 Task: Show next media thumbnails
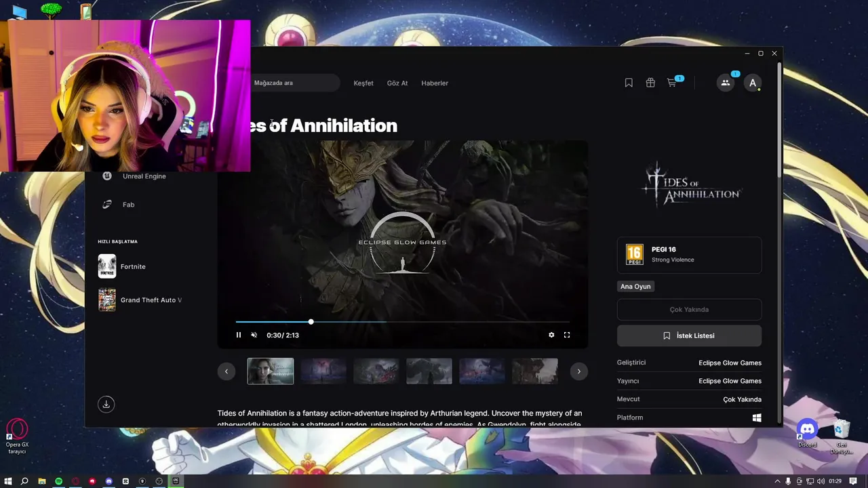[x=578, y=371]
